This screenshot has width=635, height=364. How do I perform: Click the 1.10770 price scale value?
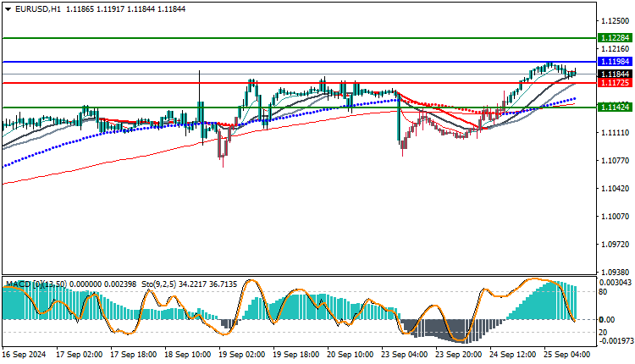coord(616,160)
